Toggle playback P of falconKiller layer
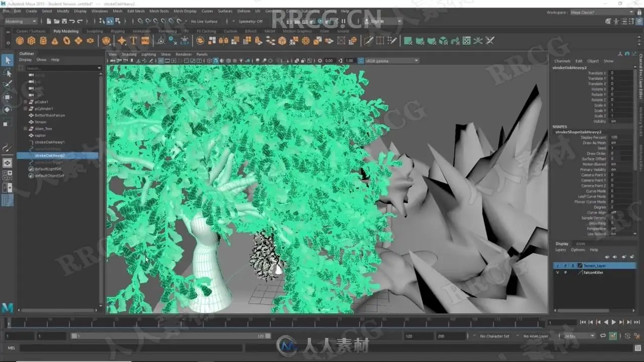 tap(565, 273)
